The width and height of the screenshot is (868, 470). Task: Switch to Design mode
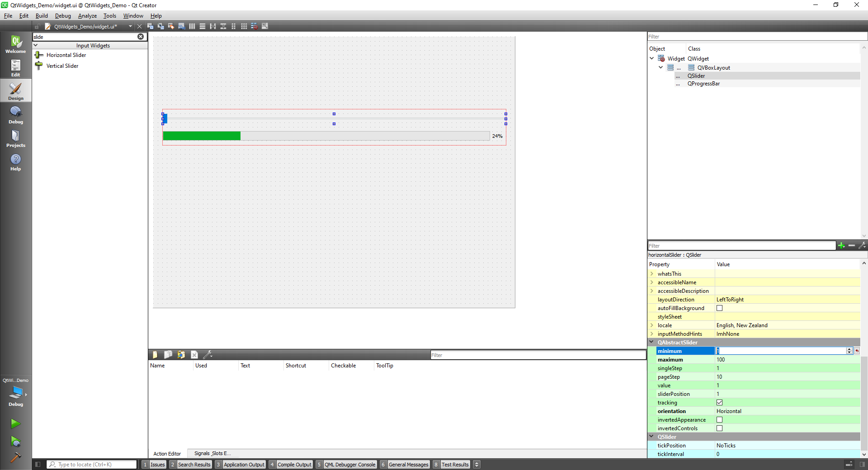[x=16, y=91]
